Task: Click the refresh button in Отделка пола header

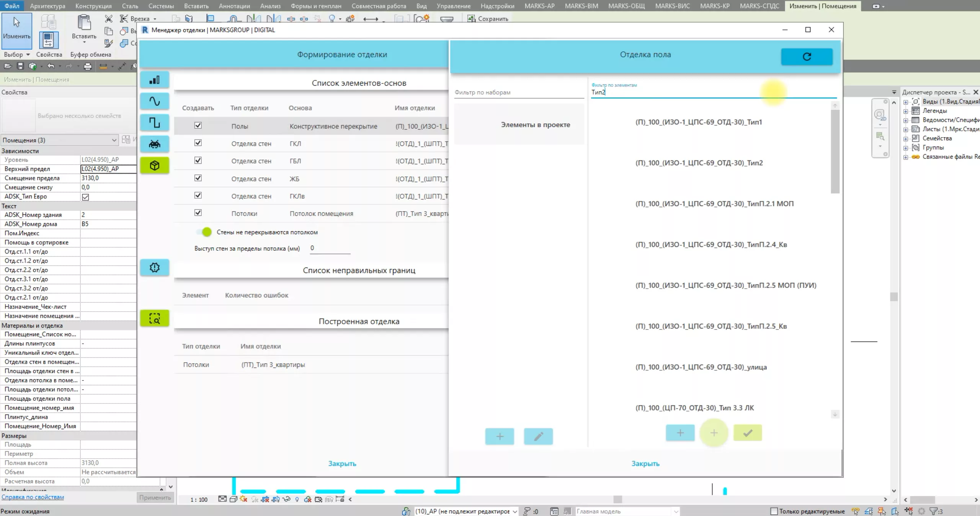Action: tap(806, 57)
